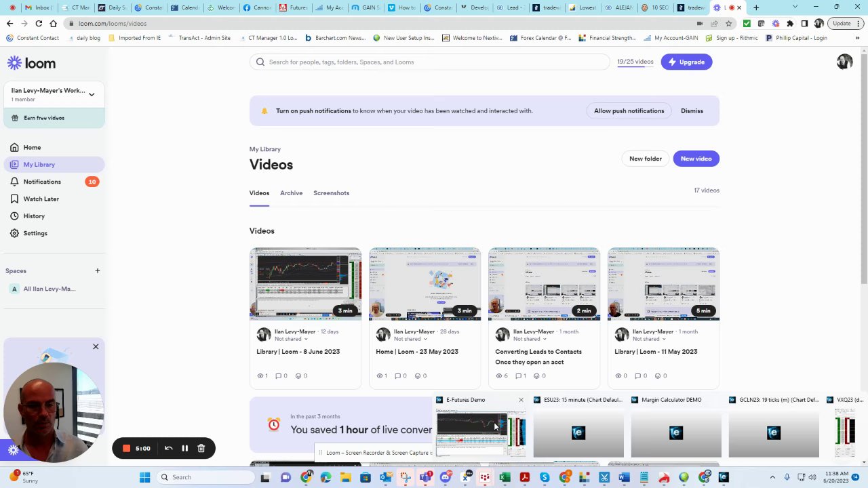Click the weather widget showing 65°F
868x488 pixels.
click(x=23, y=476)
